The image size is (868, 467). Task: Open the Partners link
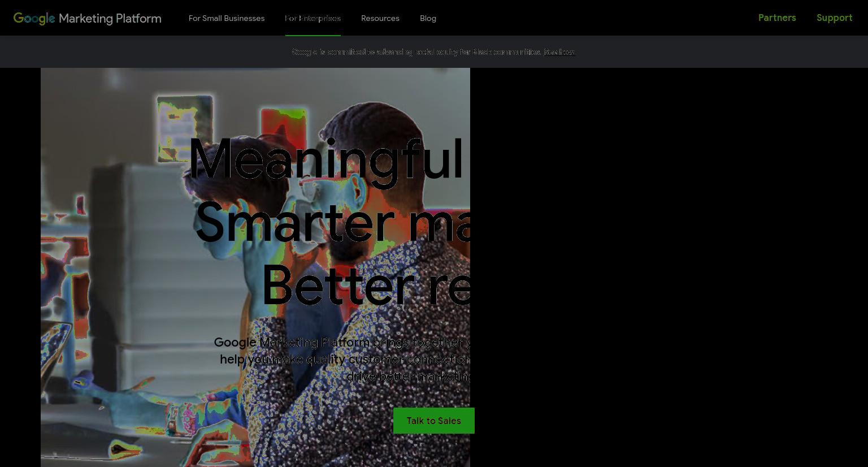(777, 18)
